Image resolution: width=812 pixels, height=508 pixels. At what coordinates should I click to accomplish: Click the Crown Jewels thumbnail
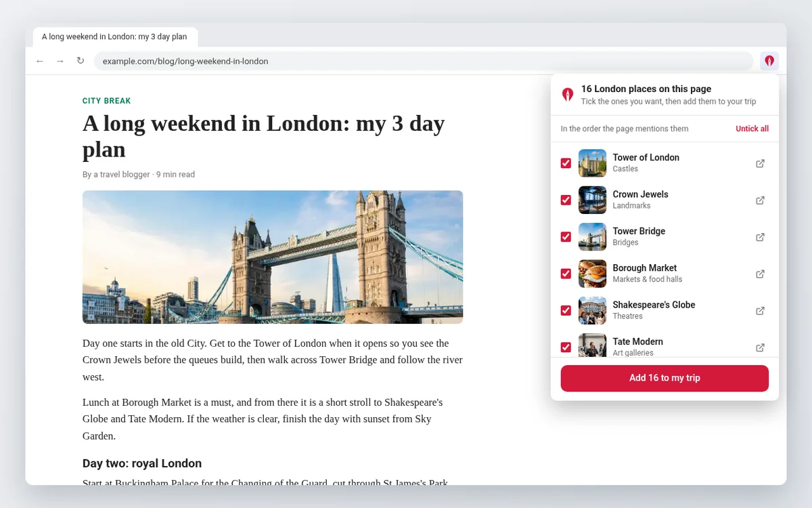tap(592, 200)
